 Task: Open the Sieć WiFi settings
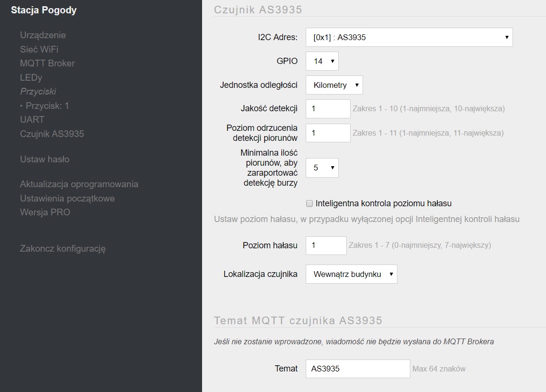(39, 50)
